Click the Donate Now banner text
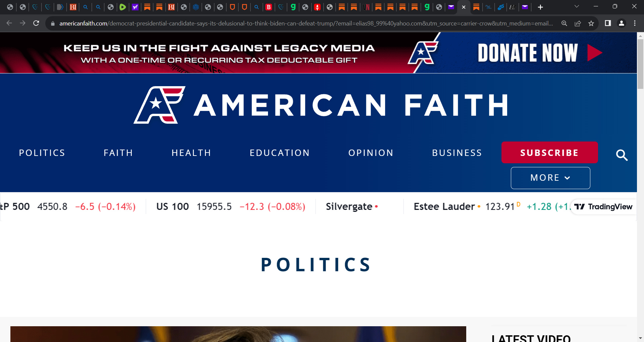644x342 pixels. (528, 53)
